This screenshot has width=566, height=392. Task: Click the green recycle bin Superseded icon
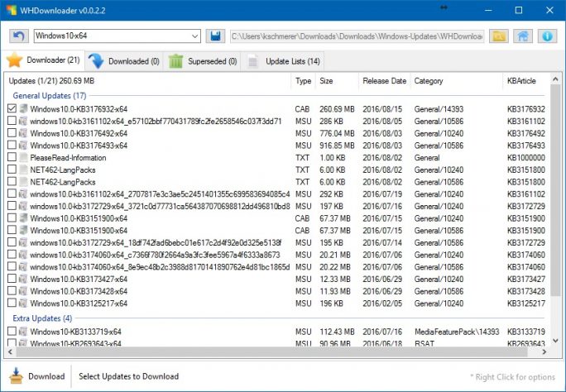[175, 61]
